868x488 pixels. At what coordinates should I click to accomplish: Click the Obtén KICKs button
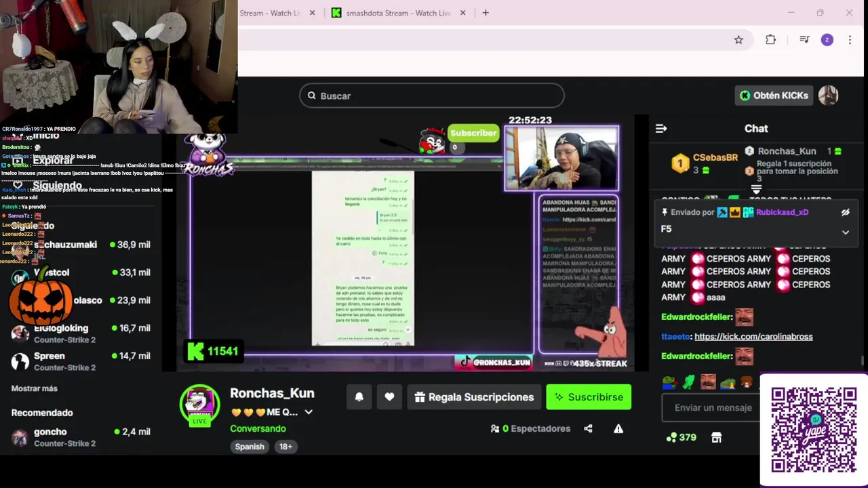pos(773,96)
